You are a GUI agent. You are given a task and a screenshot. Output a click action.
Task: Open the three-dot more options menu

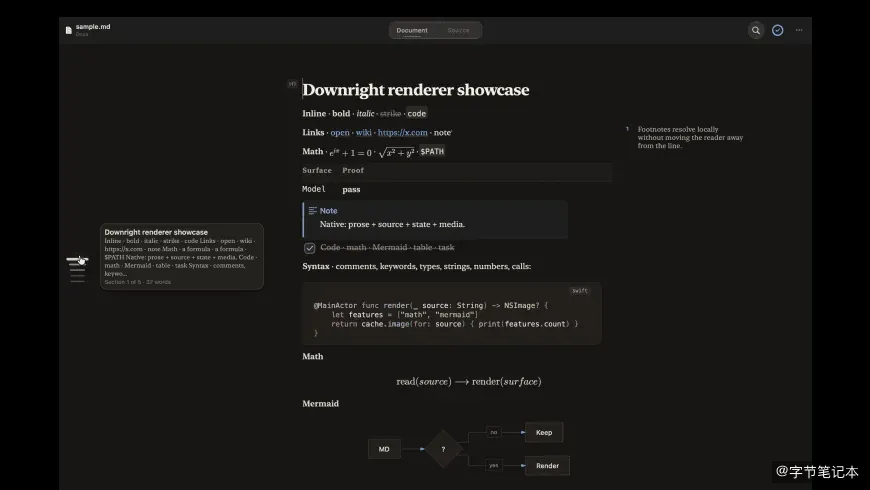[x=799, y=31]
